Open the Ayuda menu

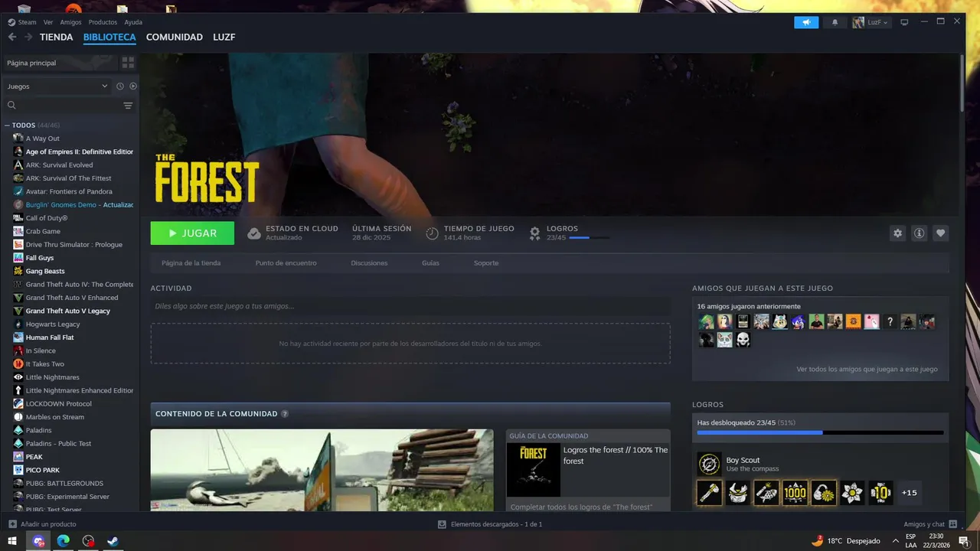[x=133, y=22]
